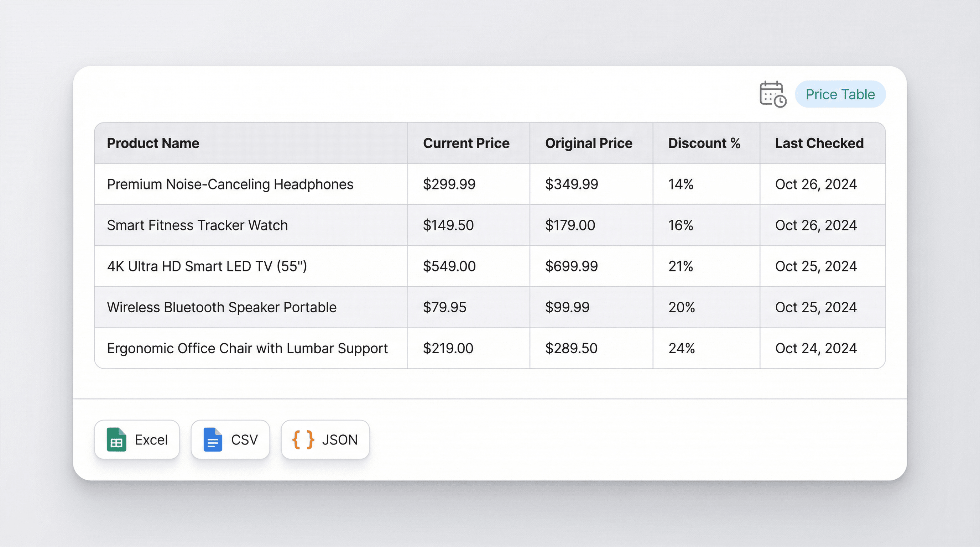Image resolution: width=980 pixels, height=547 pixels.
Task: Export data using the JSON button
Action: coord(325,440)
